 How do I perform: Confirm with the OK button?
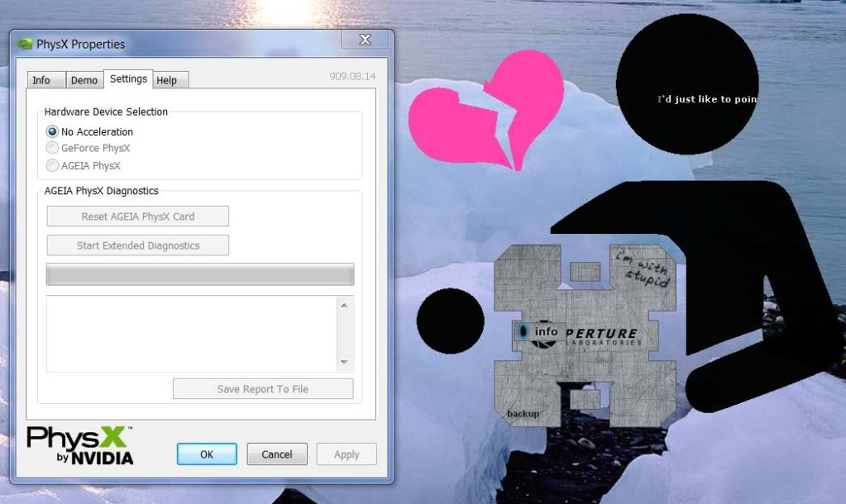point(207,454)
